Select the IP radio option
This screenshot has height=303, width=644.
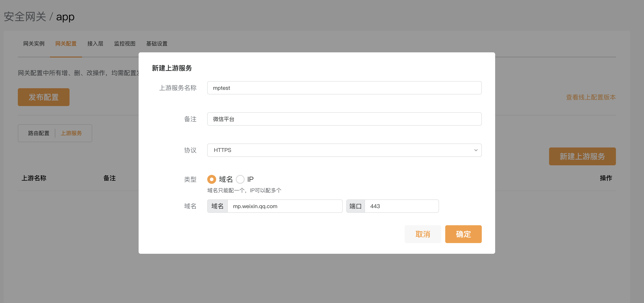point(240,179)
